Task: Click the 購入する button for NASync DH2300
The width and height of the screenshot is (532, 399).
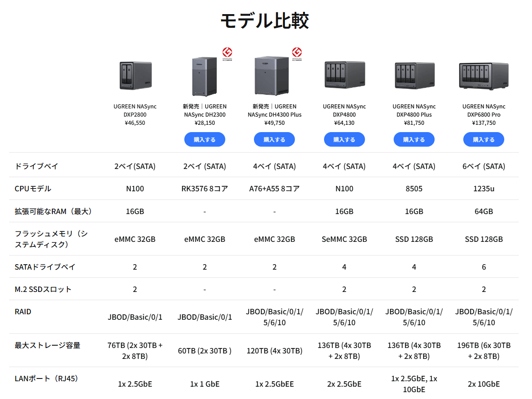Action: point(204,139)
